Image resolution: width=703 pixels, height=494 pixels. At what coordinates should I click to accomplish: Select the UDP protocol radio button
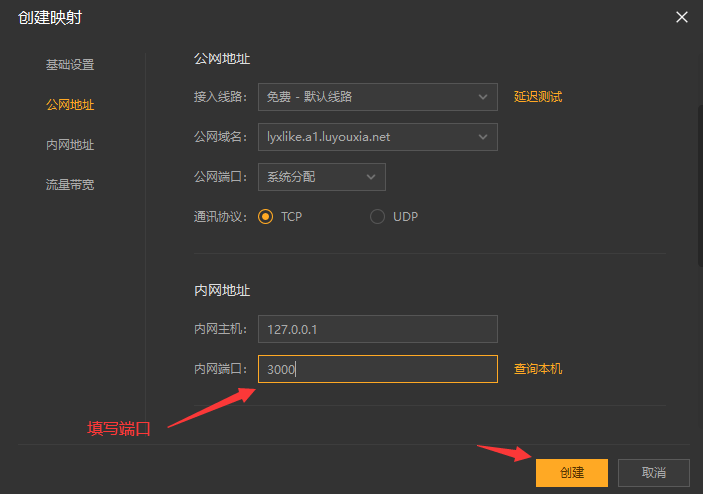click(377, 217)
